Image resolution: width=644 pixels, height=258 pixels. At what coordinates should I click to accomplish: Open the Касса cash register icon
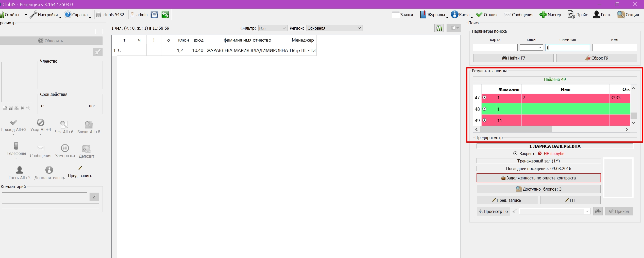click(454, 14)
